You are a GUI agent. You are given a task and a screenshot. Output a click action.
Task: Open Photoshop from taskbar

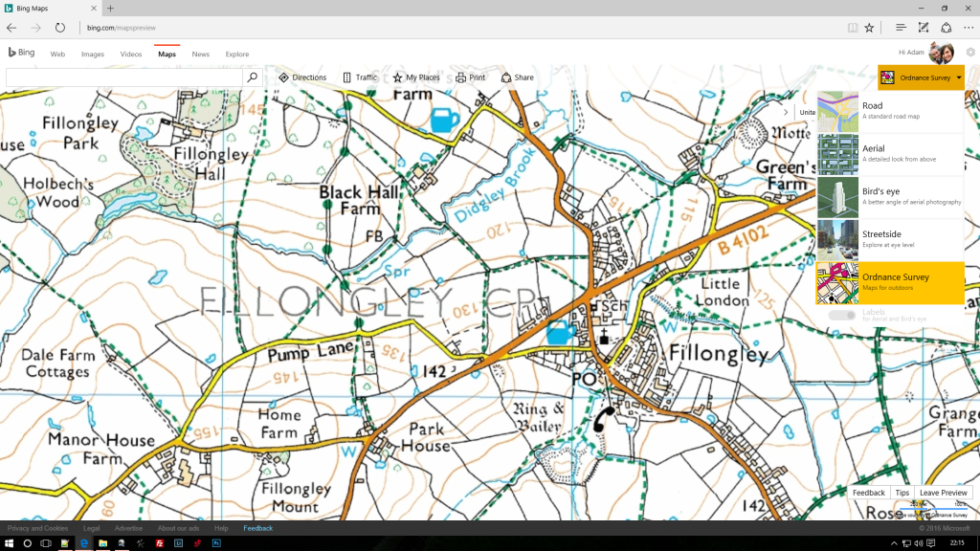coord(216,543)
